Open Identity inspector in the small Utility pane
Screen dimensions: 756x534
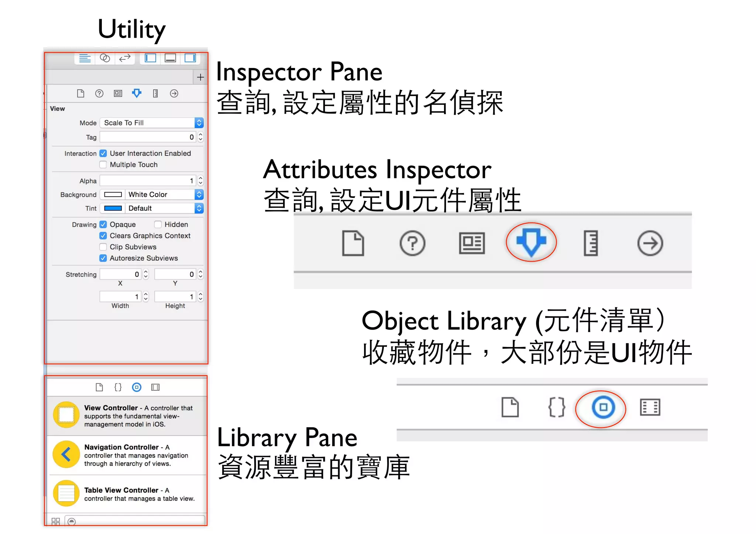click(x=118, y=93)
